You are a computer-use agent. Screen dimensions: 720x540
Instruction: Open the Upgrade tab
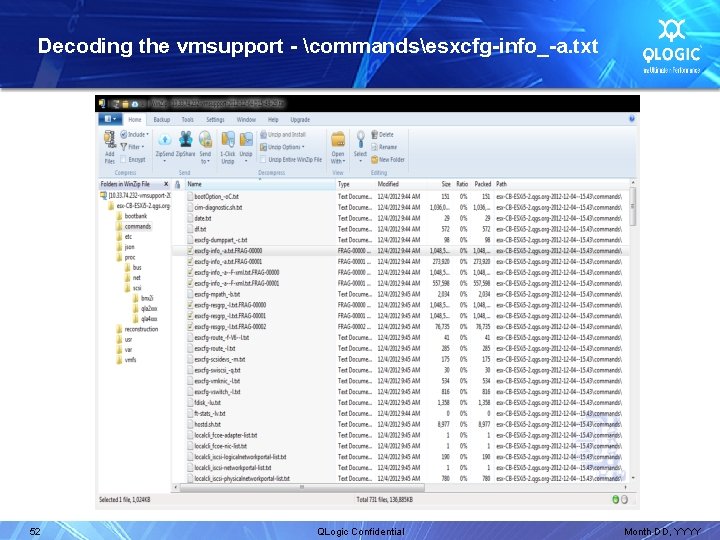point(300,119)
